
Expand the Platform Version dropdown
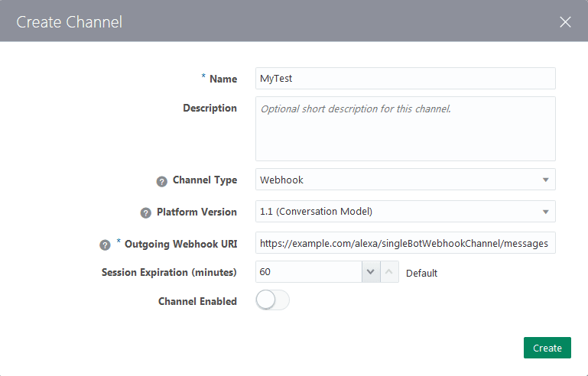point(405,211)
